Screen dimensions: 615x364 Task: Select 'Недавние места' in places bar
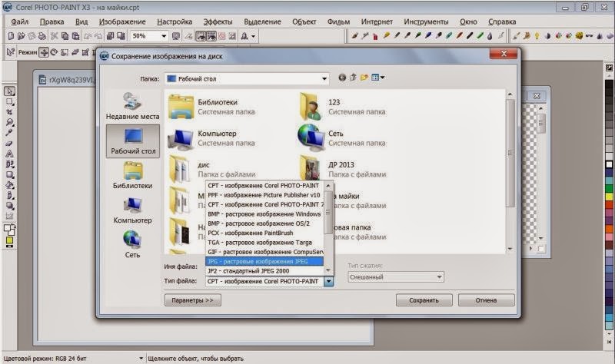coord(132,106)
